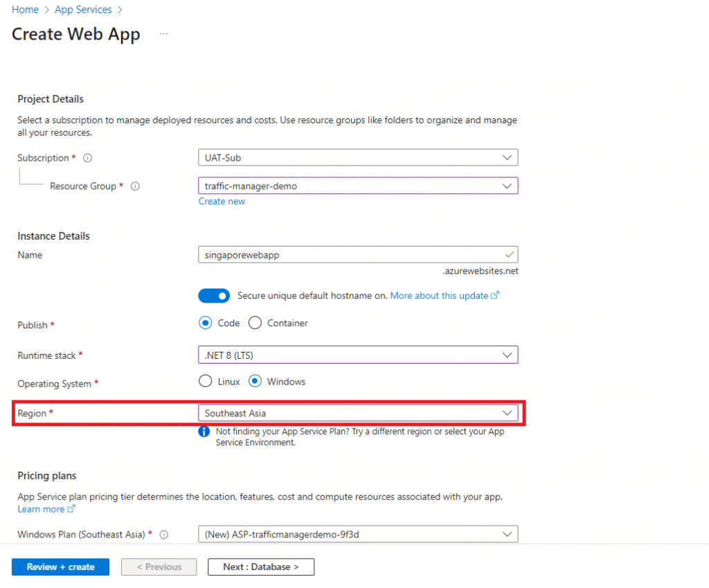This screenshot has width=709, height=588.
Task: Go to Home in breadcrumb
Action: [x=25, y=10]
